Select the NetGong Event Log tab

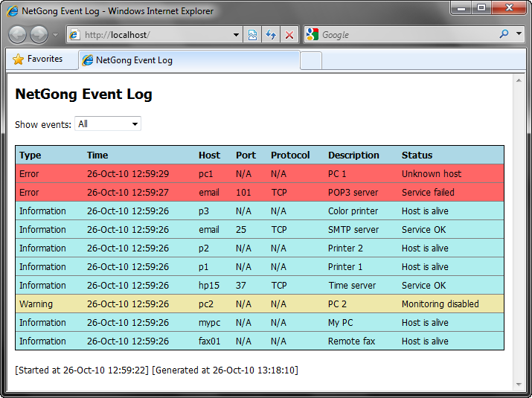(189, 60)
